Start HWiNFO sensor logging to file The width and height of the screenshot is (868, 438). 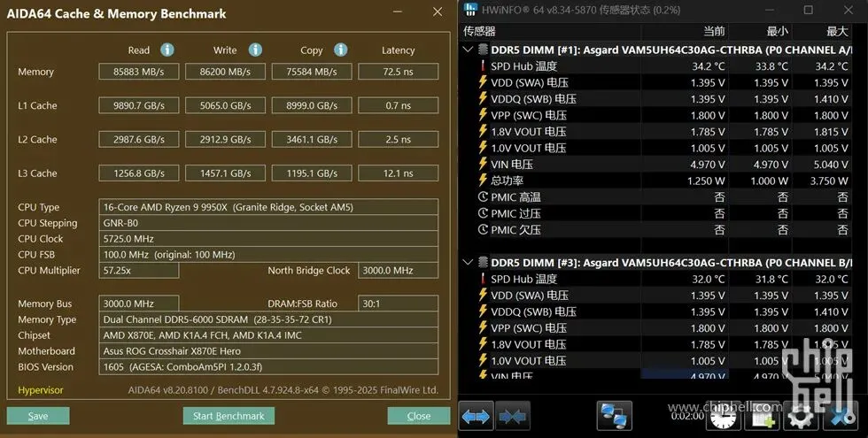click(x=762, y=416)
